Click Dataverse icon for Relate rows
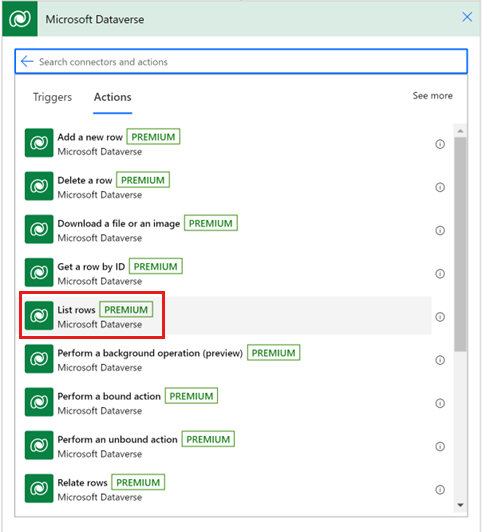Screen dimensions: 482x532 [x=39, y=488]
